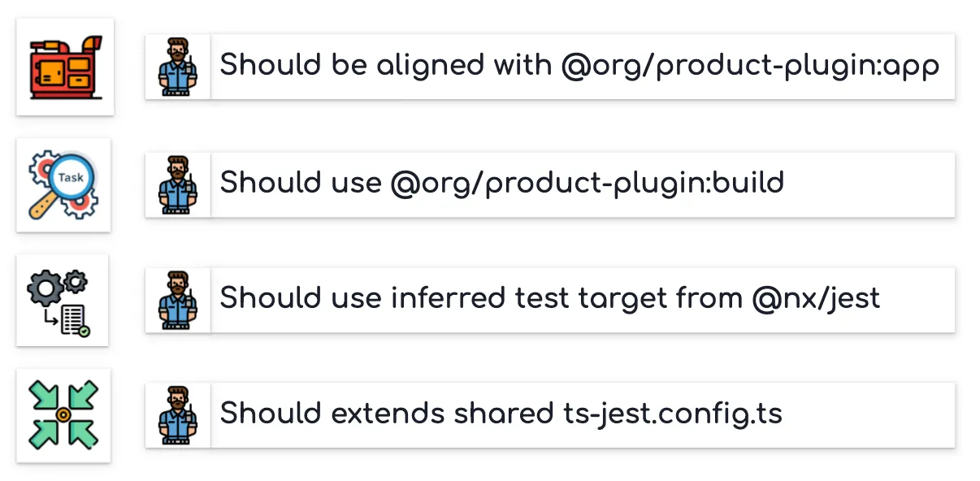
Task: Click the "Should use" text before @org/product-plugin:build
Action: tap(301, 184)
